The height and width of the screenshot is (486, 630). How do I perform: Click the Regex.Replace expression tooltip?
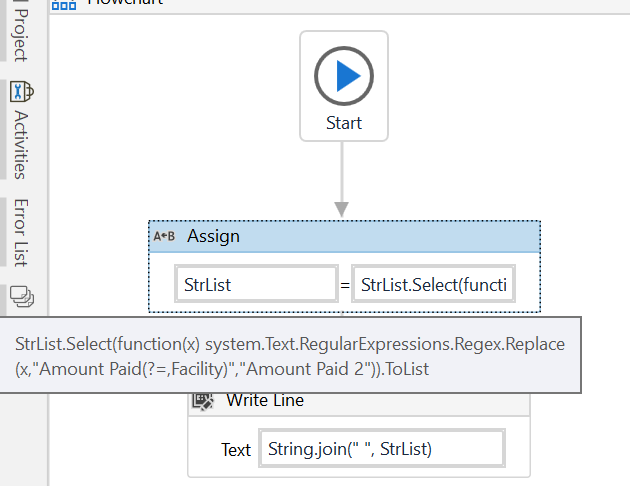pos(290,355)
